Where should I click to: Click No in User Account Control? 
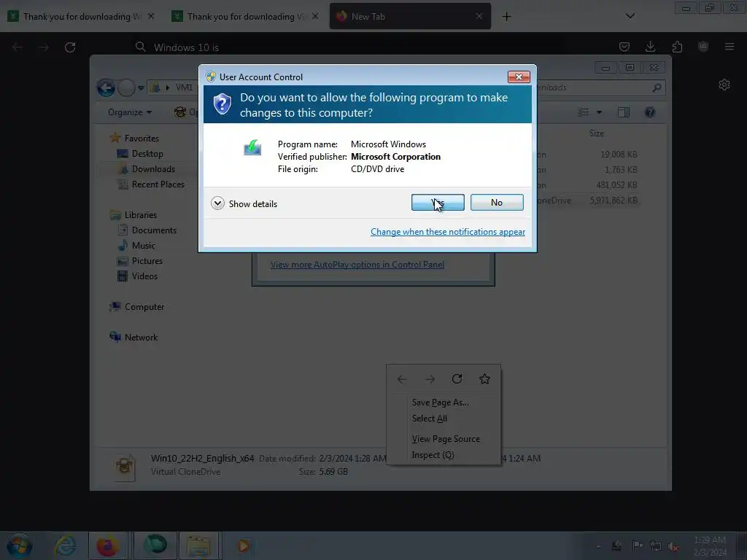point(496,203)
